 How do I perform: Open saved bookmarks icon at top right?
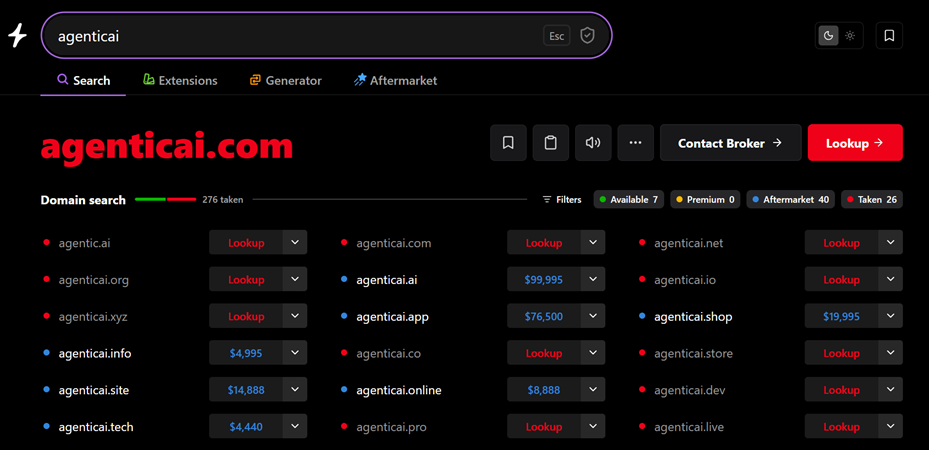click(889, 36)
